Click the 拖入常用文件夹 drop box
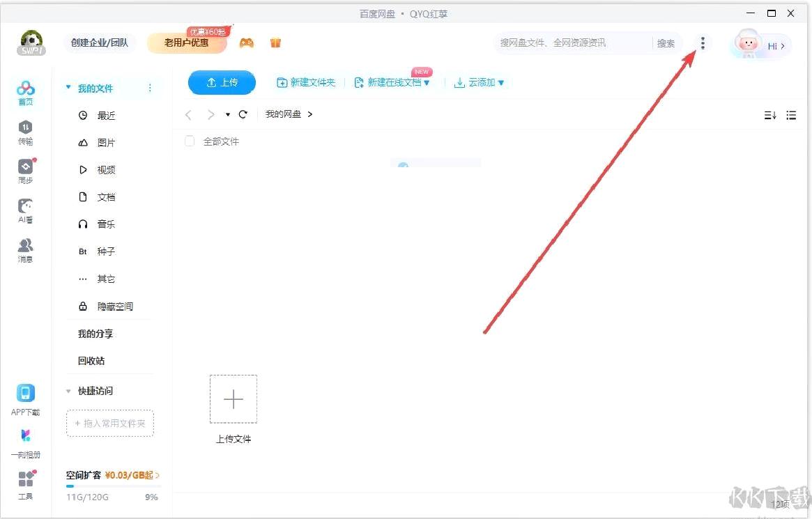 click(x=110, y=424)
